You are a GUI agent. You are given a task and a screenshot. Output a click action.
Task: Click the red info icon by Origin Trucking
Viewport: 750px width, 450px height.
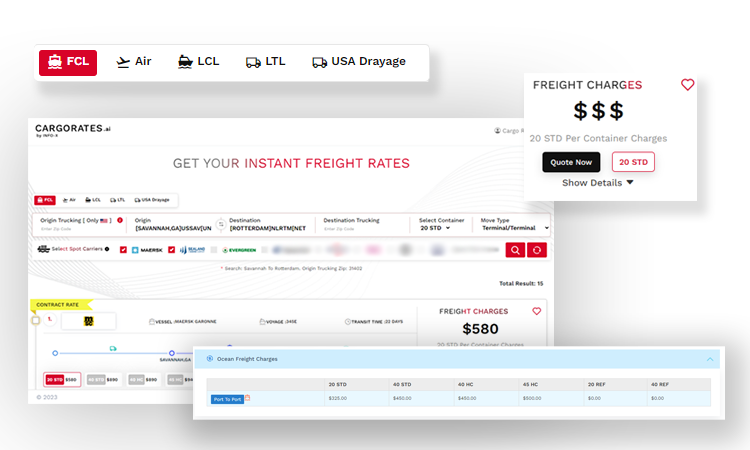pyautogui.click(x=120, y=220)
